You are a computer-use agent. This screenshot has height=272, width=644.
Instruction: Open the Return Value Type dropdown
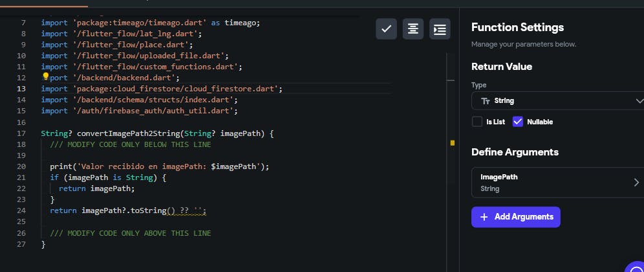pos(556,101)
